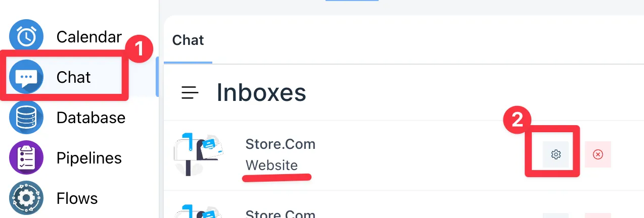
Task: Click the Inboxes heading
Action: click(x=261, y=93)
